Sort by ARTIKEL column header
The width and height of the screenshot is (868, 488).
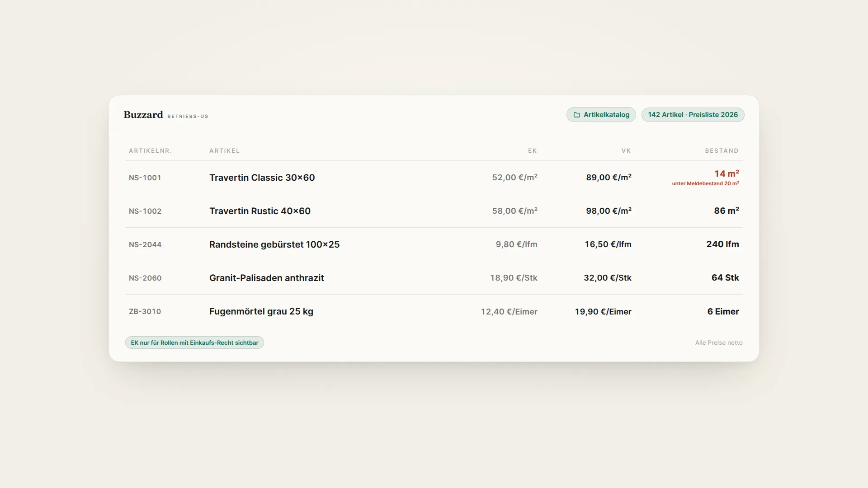coord(225,151)
